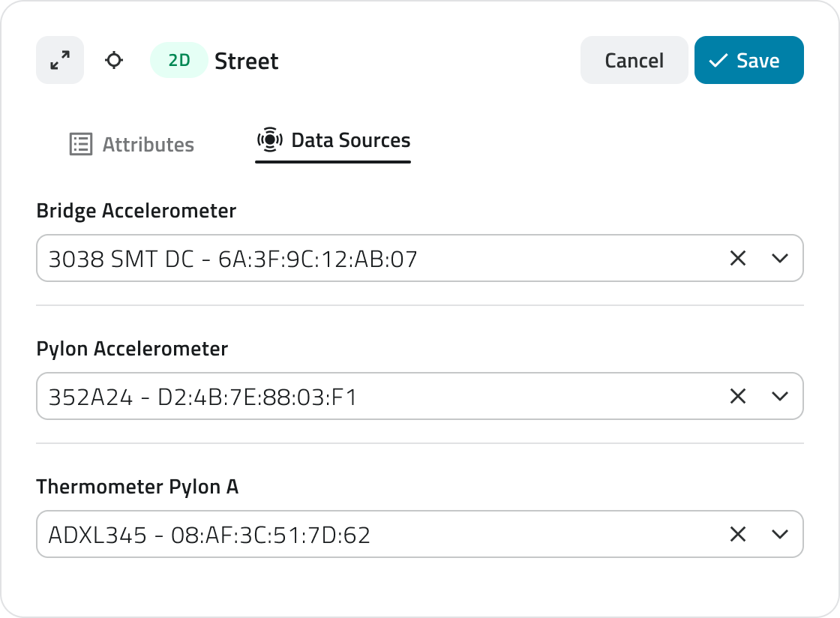
Task: Click the Pylon Accelerometer field label
Action: coord(132,349)
